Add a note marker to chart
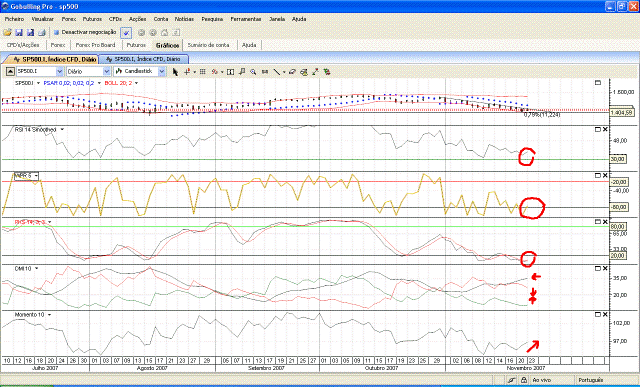 coord(242,72)
